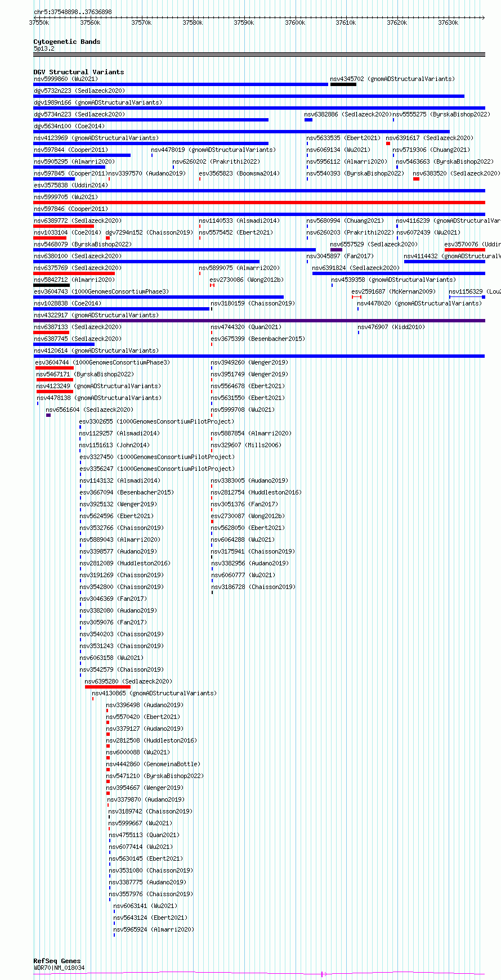Open nsv4130865 gnomADStructuralVariants label

154,694
